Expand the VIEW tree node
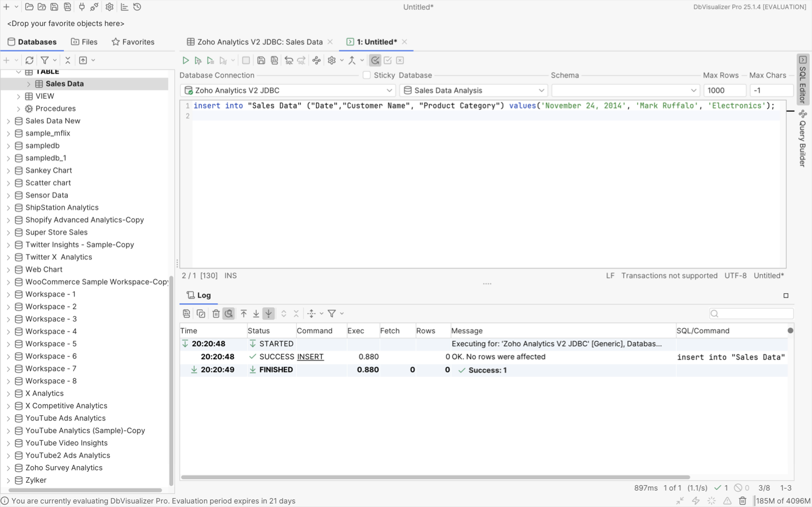This screenshot has height=507, width=812. point(18,96)
